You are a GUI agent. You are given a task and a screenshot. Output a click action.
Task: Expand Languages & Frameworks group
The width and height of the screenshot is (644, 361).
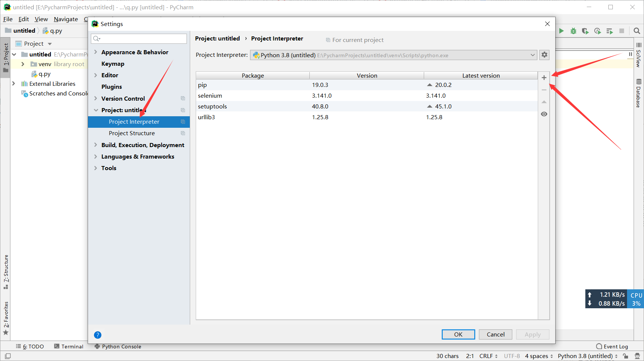pyautogui.click(x=96, y=156)
